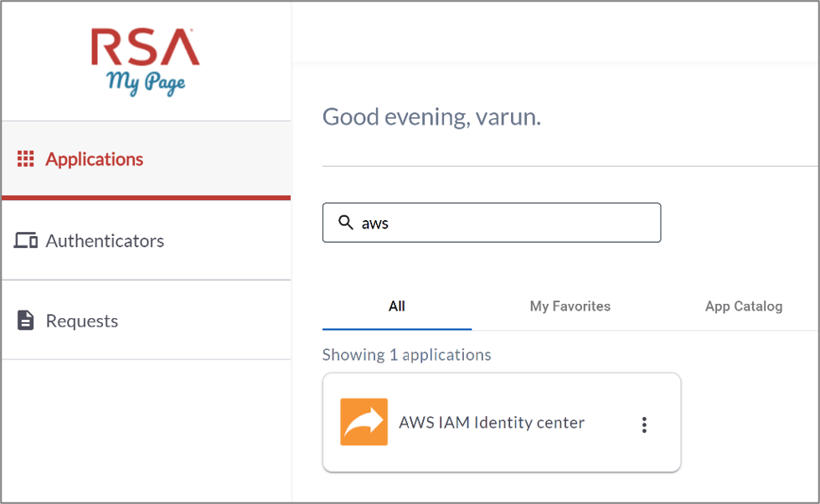The height and width of the screenshot is (504, 820).
Task: Click inside the aws search field
Action: (492, 223)
